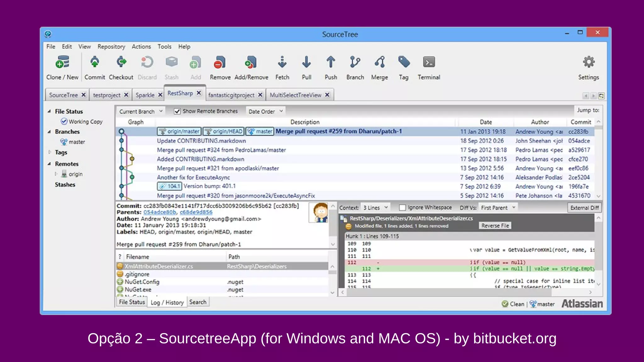This screenshot has width=644, height=362.
Task: Click the Reverse File button
Action: (x=495, y=226)
